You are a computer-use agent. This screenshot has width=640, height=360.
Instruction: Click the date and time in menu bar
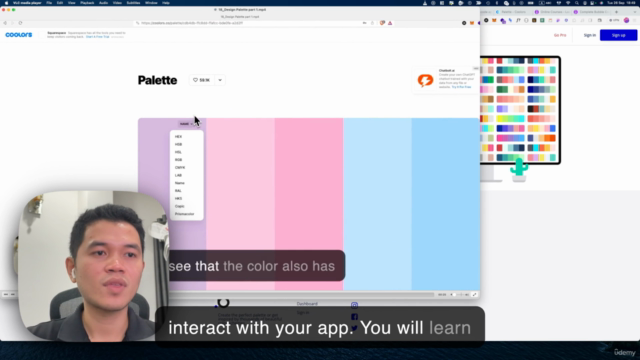point(622,3)
